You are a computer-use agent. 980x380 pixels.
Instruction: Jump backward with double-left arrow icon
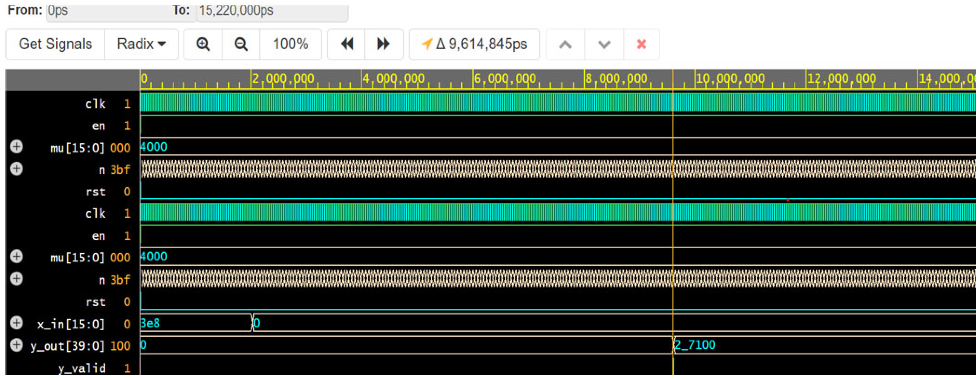[x=346, y=44]
